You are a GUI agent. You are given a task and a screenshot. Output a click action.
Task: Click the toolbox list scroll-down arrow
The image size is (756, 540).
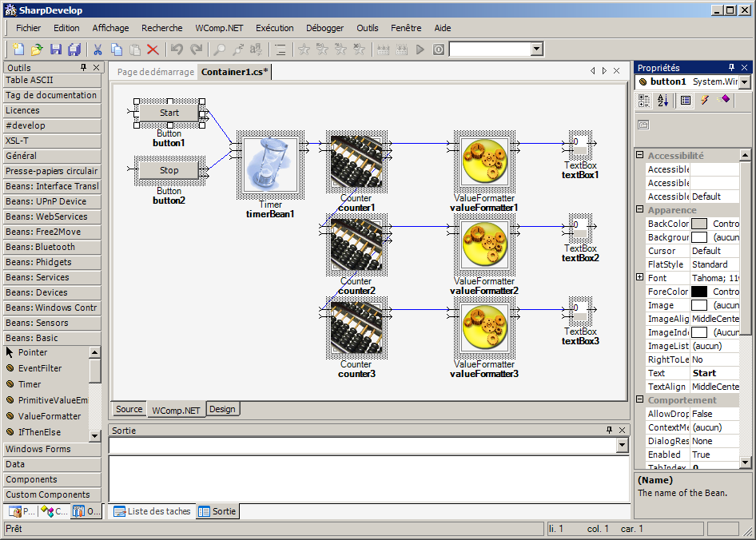click(95, 436)
